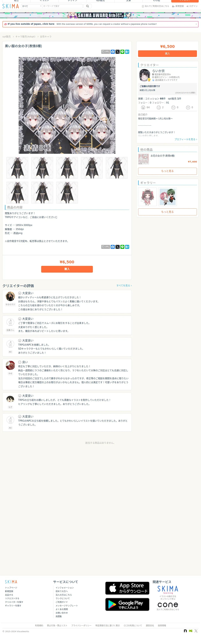This screenshot has width=201, height=644.
Task: Focus the キーワードで探す search field
Action: tap(62, 6)
